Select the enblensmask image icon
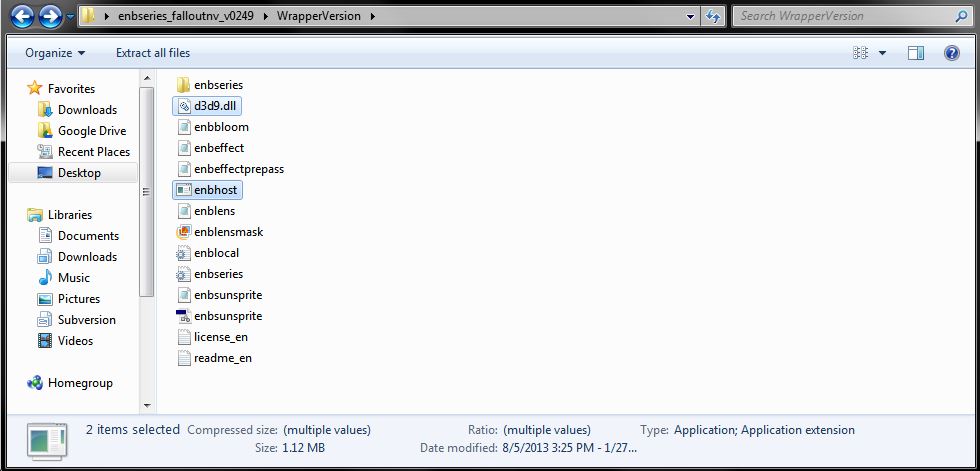The width and height of the screenshot is (980, 471). [x=183, y=232]
